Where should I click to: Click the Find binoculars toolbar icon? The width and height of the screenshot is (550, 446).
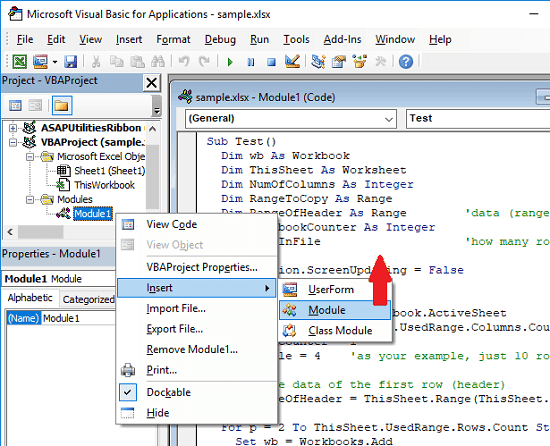click(x=157, y=62)
